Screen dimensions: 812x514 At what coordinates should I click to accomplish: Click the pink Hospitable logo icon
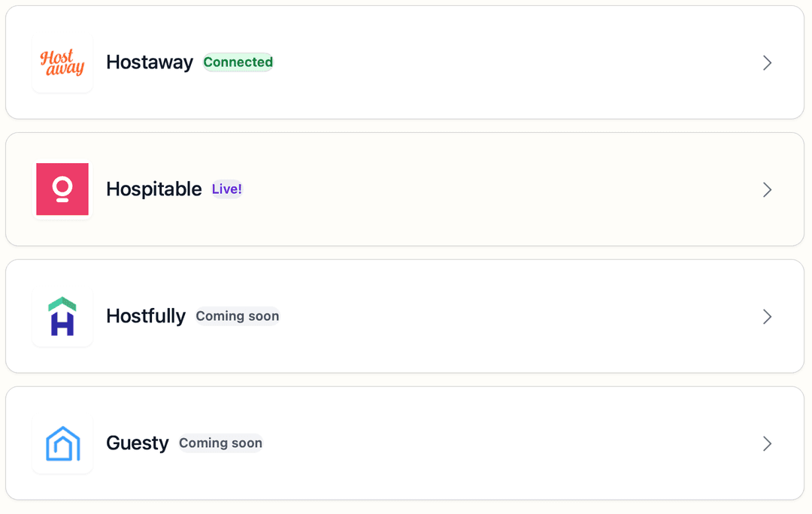62,189
